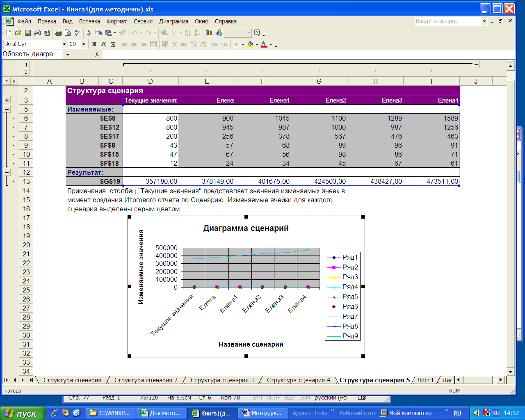Click the Increase Decimal icon
Viewport: 525px width, 420px height.
pos(194,44)
